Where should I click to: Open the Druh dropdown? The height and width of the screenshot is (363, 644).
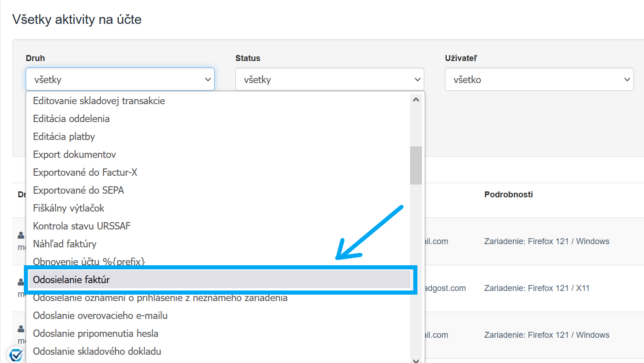coord(120,79)
